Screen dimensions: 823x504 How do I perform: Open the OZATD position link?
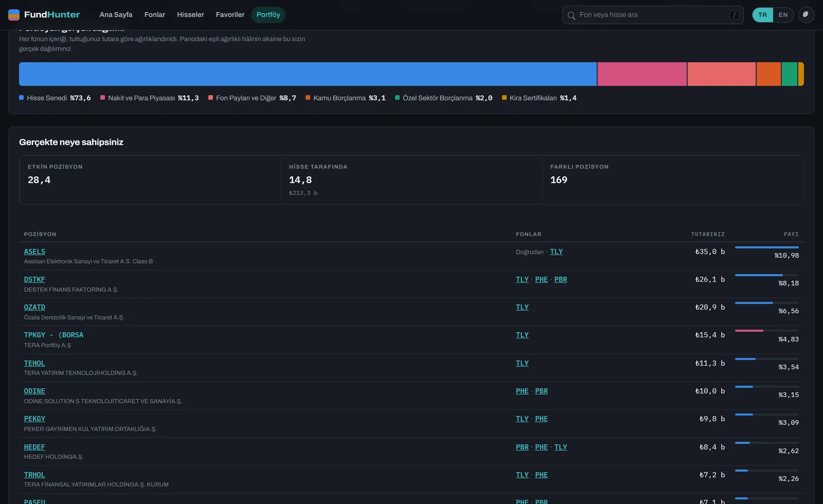tap(34, 307)
